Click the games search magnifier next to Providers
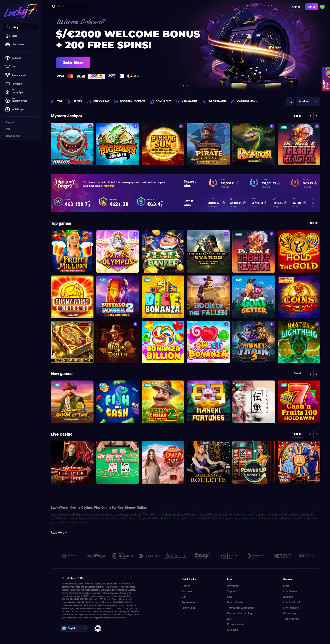 [x=290, y=102]
